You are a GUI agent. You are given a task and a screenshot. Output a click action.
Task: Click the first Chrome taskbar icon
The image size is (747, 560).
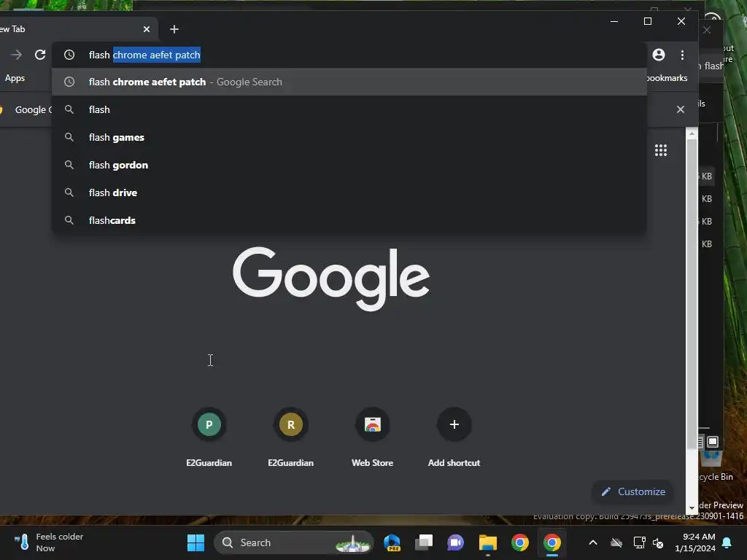(x=519, y=542)
